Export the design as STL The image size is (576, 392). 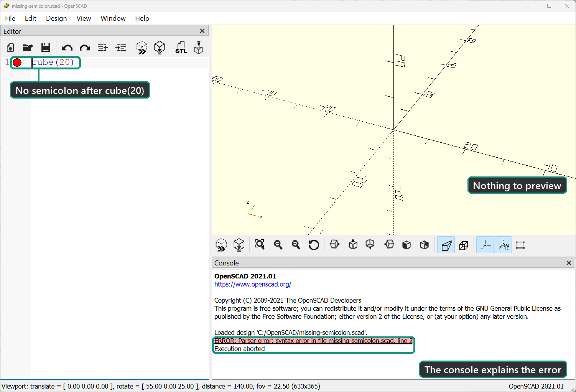click(181, 48)
